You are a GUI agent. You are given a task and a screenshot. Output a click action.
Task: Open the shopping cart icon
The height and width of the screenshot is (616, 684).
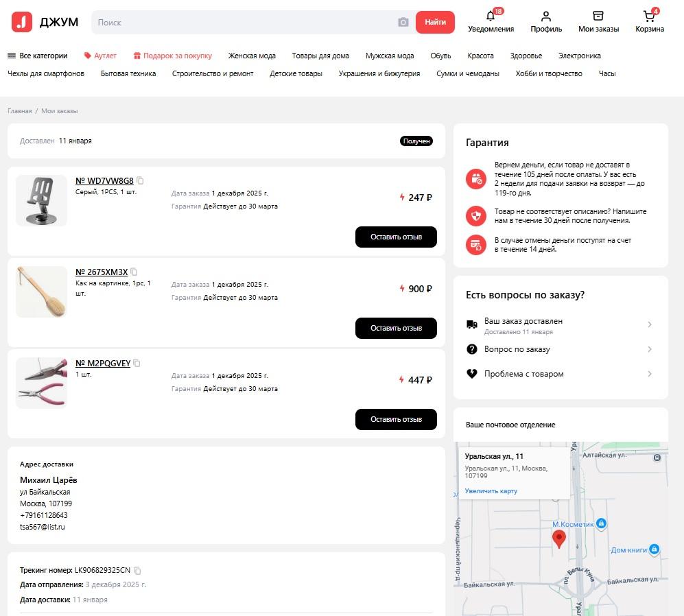[649, 16]
